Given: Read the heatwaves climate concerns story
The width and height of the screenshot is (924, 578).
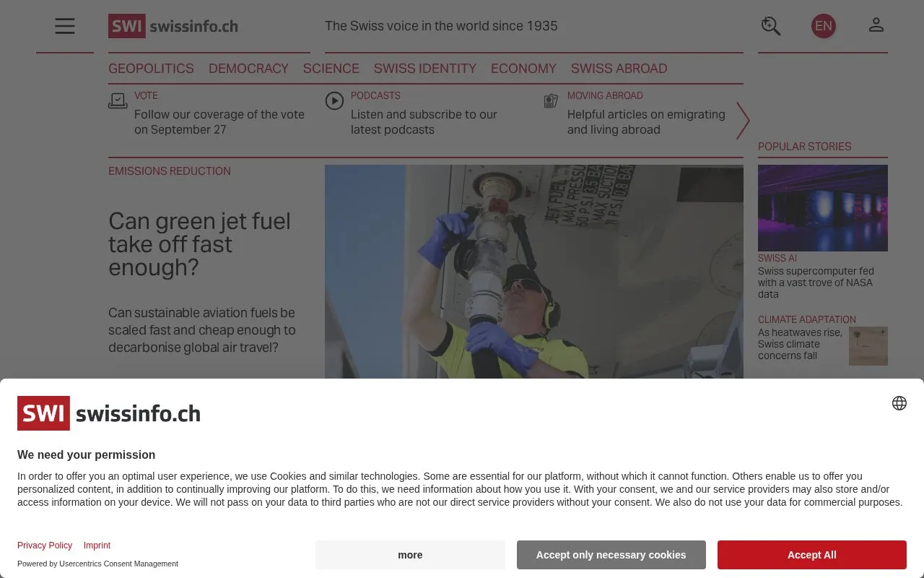Looking at the screenshot, I should [x=800, y=344].
